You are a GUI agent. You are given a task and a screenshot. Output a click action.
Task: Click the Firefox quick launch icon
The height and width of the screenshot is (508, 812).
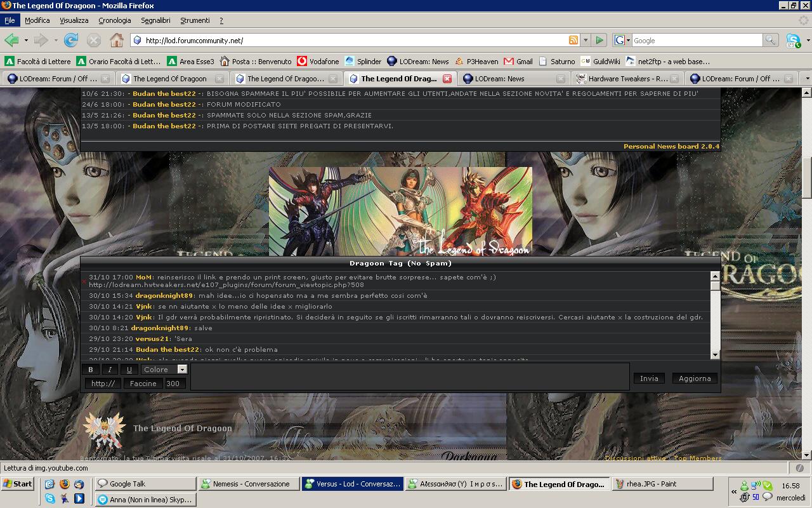click(64, 484)
